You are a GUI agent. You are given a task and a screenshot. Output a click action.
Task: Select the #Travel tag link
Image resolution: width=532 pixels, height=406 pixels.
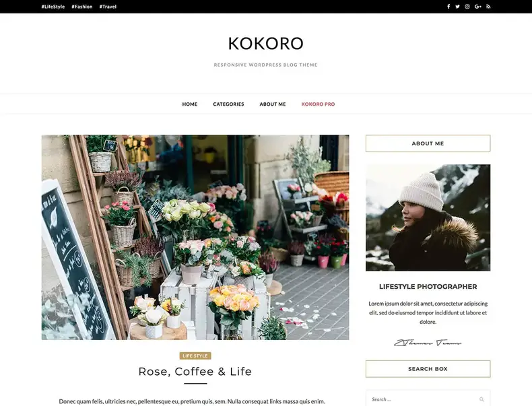(x=108, y=7)
